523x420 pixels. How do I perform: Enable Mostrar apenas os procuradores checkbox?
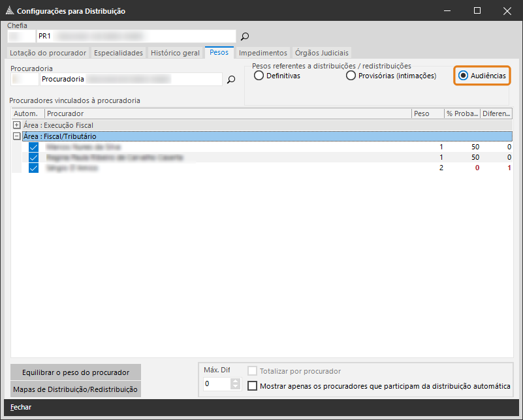(x=253, y=386)
